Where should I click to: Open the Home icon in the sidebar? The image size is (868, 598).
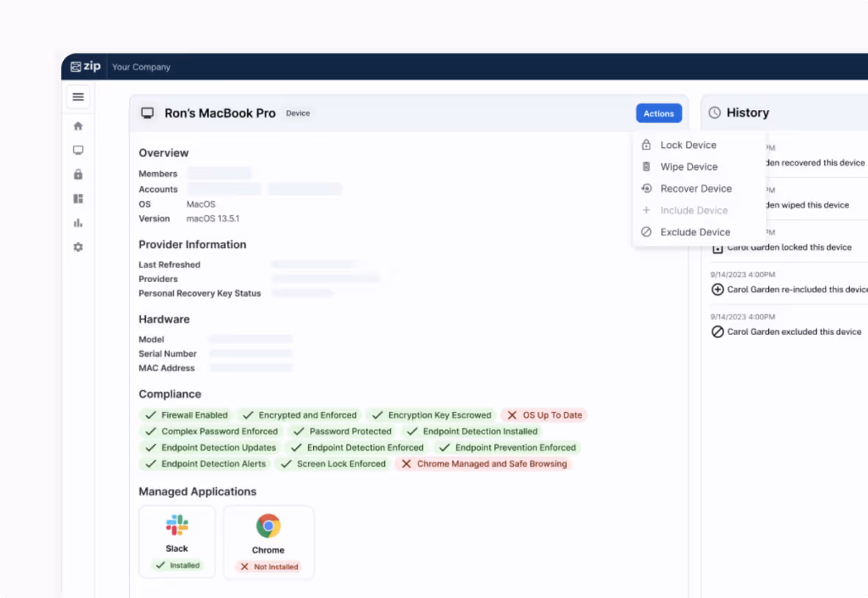[x=78, y=125]
